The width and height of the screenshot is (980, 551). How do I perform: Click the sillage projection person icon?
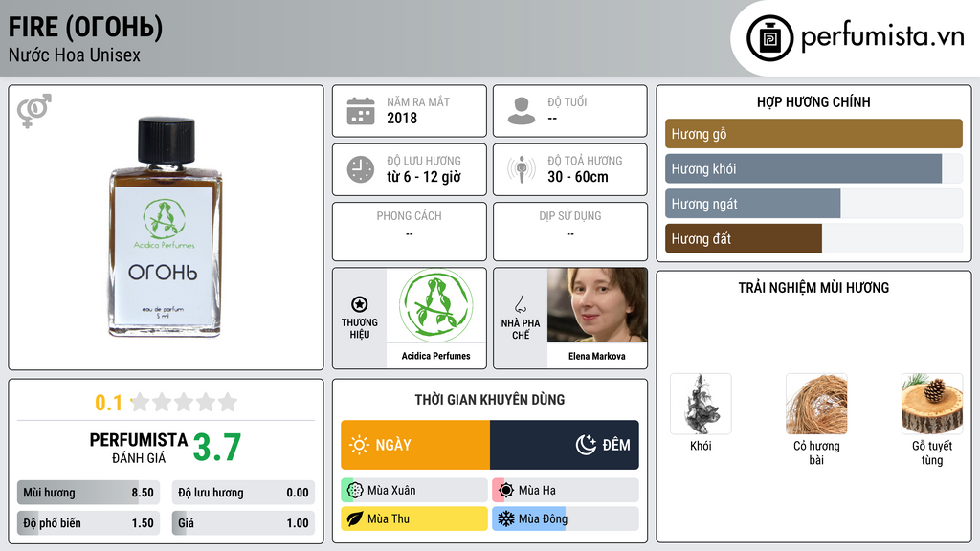pos(522,169)
